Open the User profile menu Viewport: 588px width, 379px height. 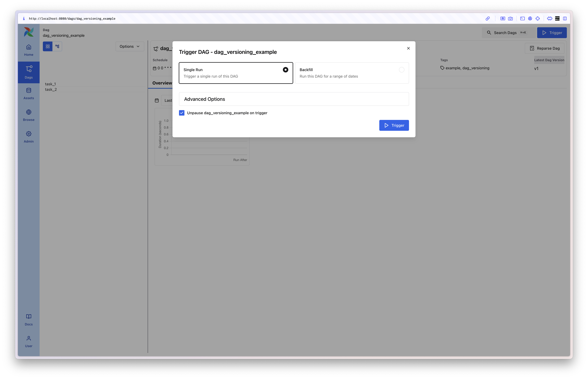[28, 341]
